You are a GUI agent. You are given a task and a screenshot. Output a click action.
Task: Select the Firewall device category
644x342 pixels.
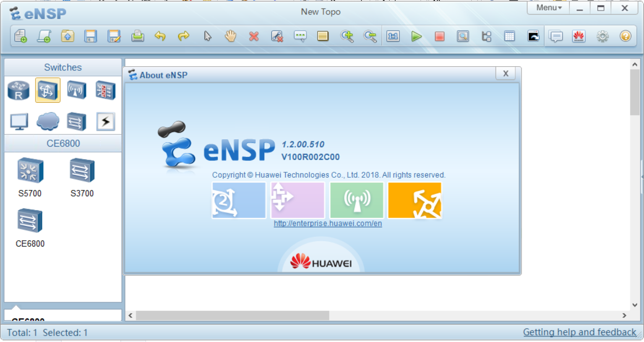pos(105,90)
